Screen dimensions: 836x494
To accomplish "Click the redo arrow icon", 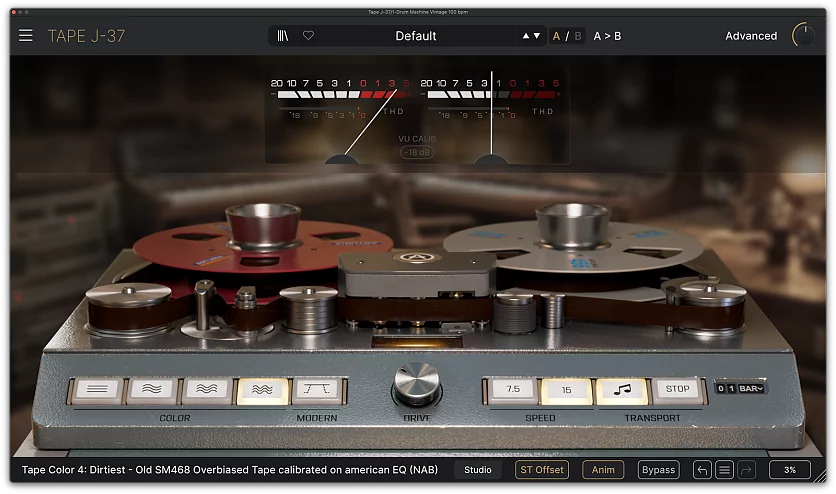I will tap(746, 470).
